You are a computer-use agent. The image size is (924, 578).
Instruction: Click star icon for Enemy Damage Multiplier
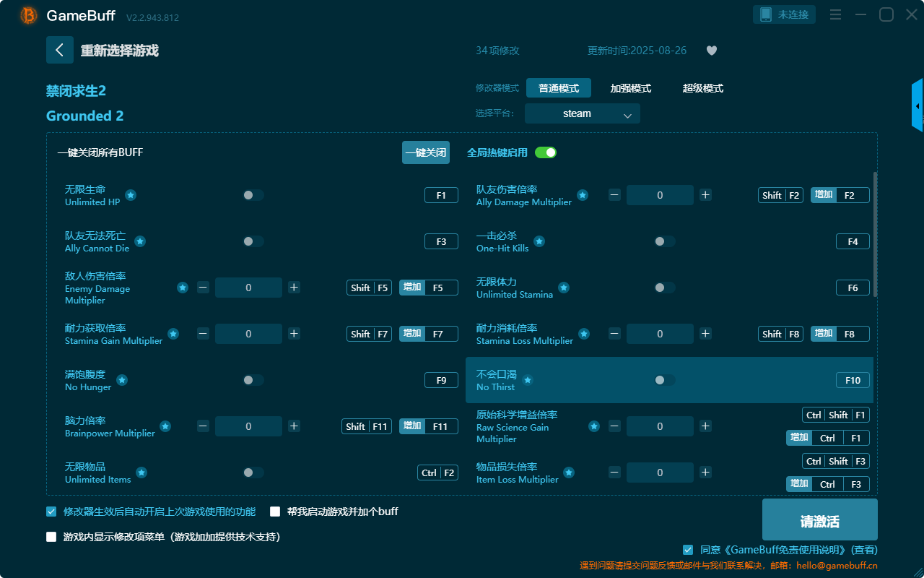pos(183,288)
